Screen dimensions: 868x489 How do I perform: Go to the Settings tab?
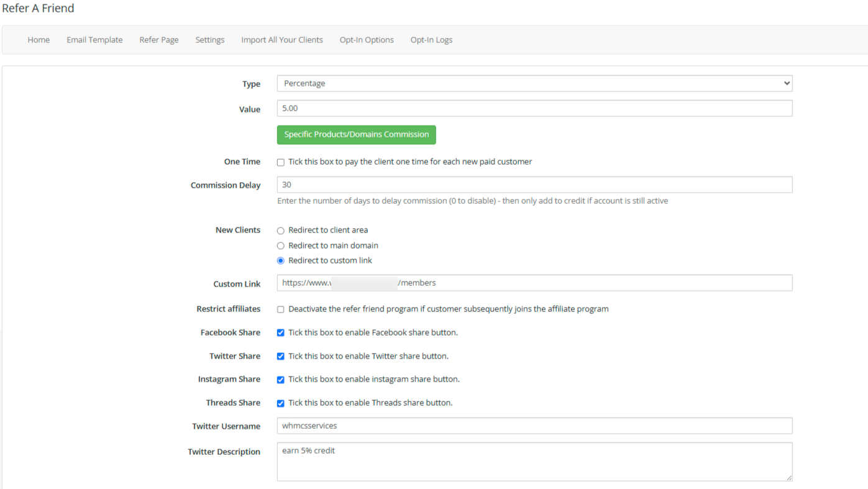click(210, 40)
